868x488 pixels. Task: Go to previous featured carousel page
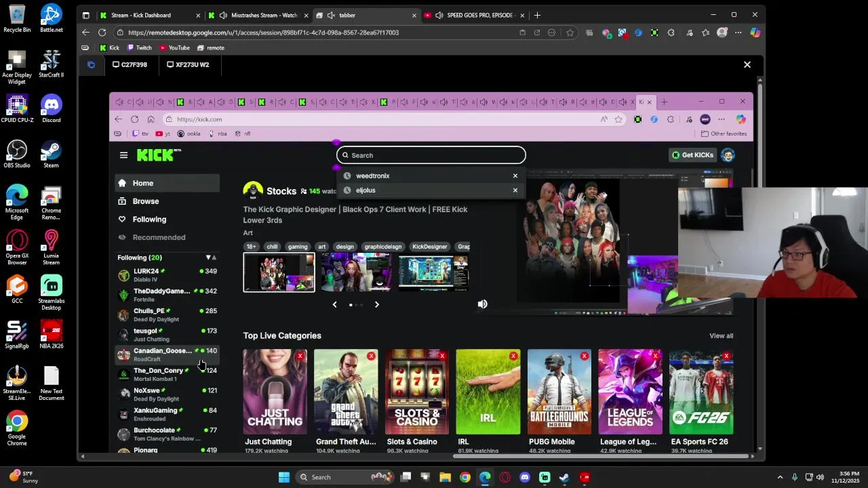[x=334, y=304]
